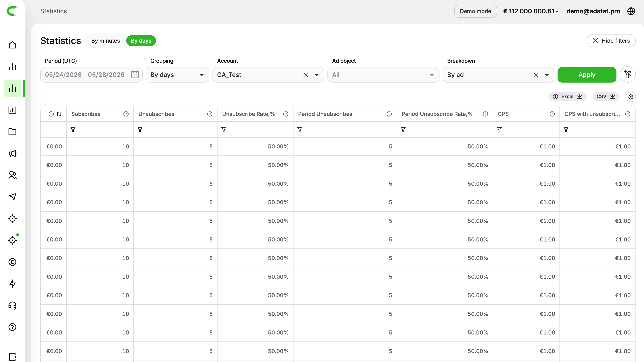Click the green logo in top-left corner

click(x=12, y=11)
